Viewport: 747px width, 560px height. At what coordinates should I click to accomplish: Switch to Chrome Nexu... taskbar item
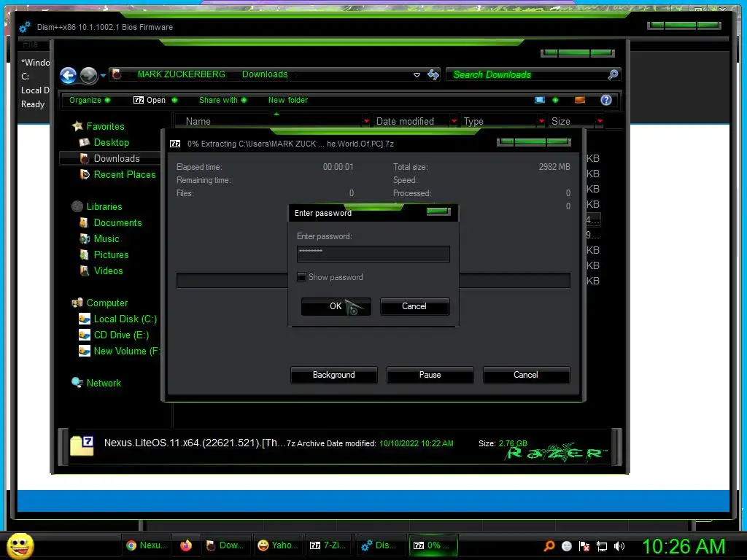(146, 545)
